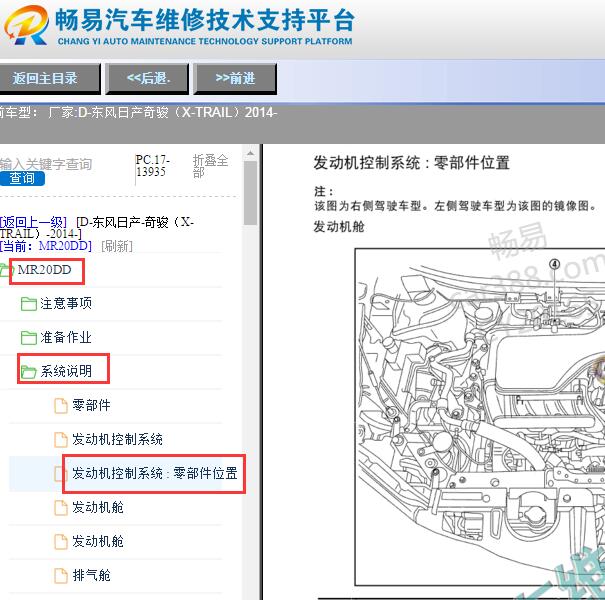The width and height of the screenshot is (605, 600).
Task: Click 返回主目录 button
Action: (49, 78)
